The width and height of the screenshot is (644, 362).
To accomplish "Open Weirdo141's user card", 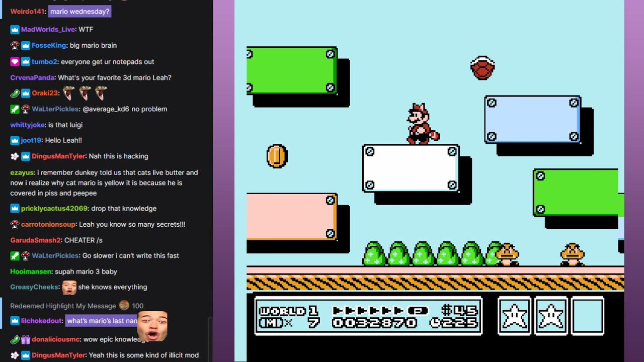I will coord(28,12).
